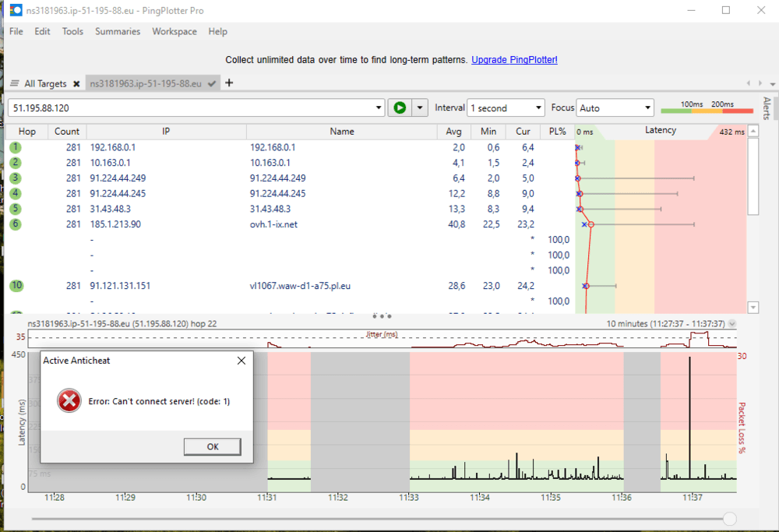Open the Interval dropdown showing 1 second
This screenshot has width=779, height=532.
coord(506,108)
